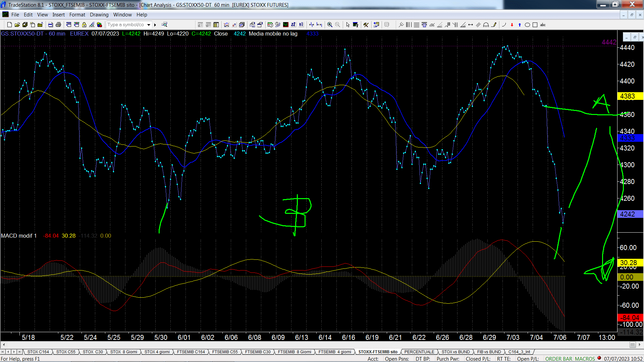The width and height of the screenshot is (644, 362).
Task: Click the GS:STOXX50-DT 60 min chart label
Action: click(33, 34)
